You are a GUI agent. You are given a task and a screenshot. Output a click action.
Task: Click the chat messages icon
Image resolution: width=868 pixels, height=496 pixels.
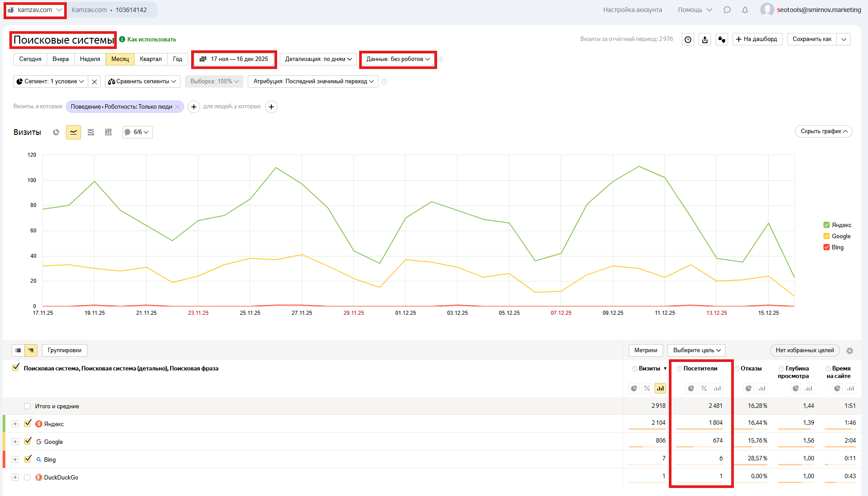point(727,10)
